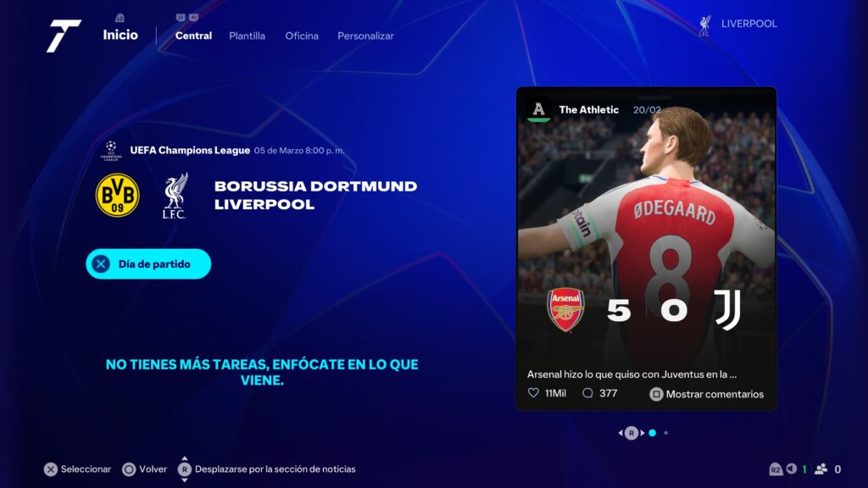
Task: Click the Liverpool club badge at top right
Action: (x=704, y=25)
